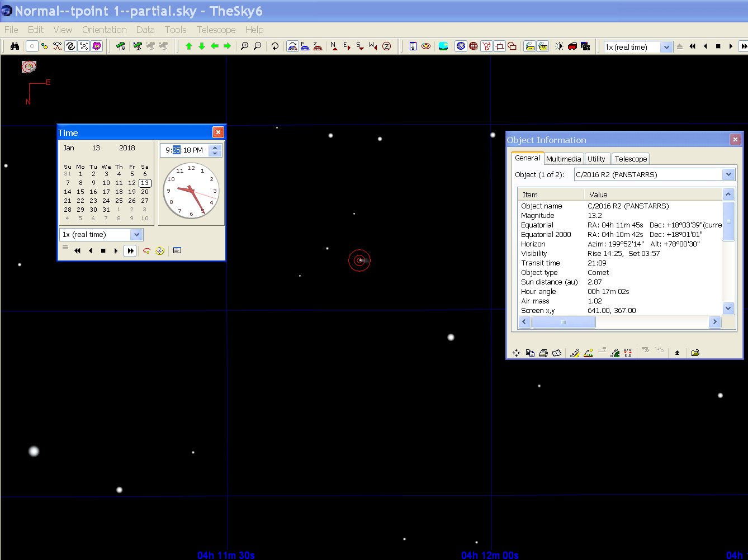Open the toolbar 1x (real time) dropdown

click(666, 47)
